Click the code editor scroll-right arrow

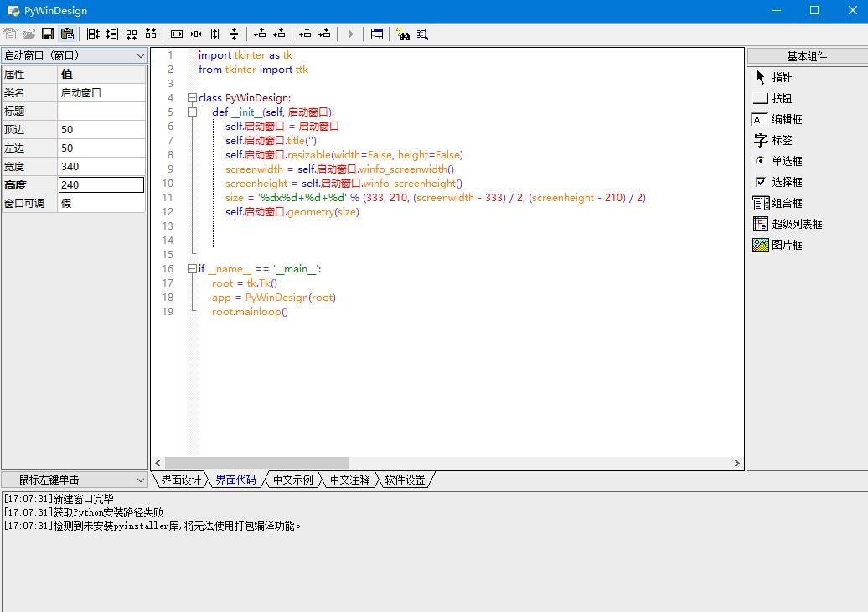736,463
